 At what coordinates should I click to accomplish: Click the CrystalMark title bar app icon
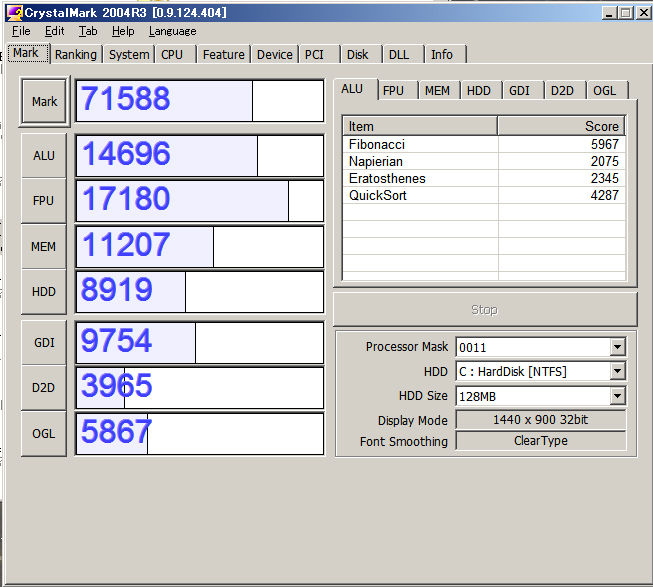tap(12, 12)
